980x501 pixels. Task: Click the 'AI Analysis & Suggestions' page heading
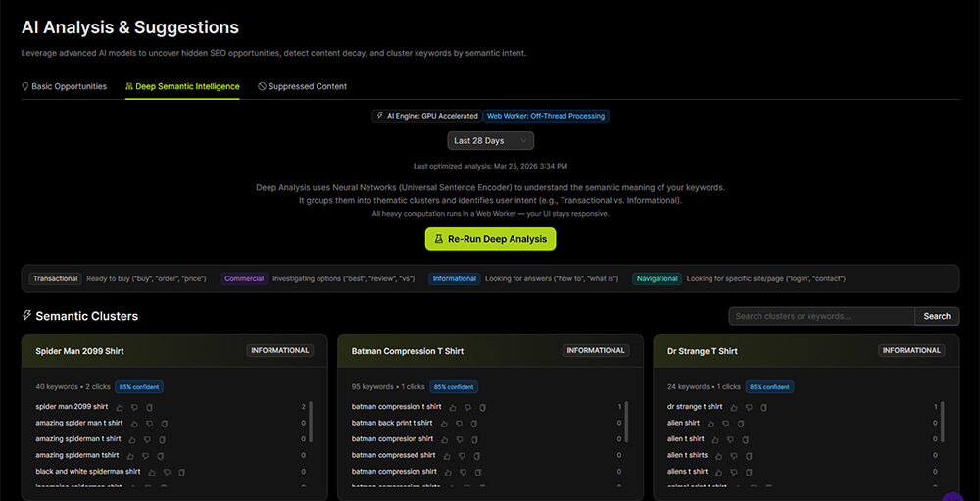(x=130, y=27)
